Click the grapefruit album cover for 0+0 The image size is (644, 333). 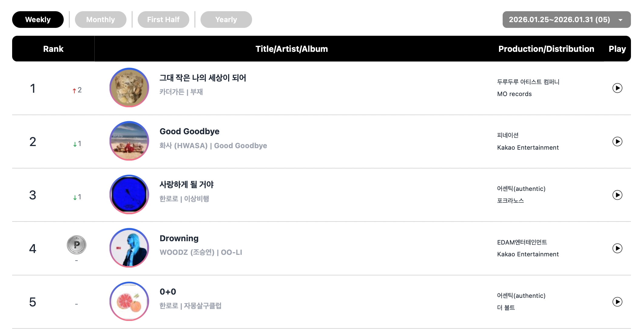coord(129,301)
